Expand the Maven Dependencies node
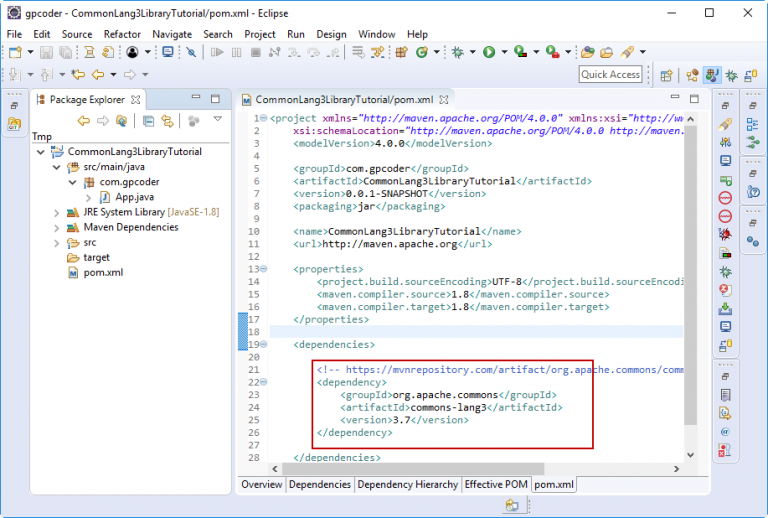 click(57, 228)
